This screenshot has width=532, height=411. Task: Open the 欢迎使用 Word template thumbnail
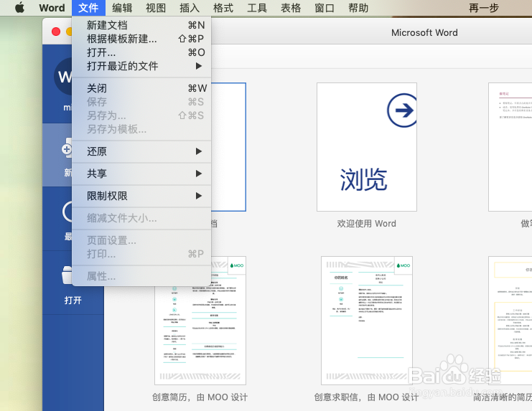(x=367, y=147)
